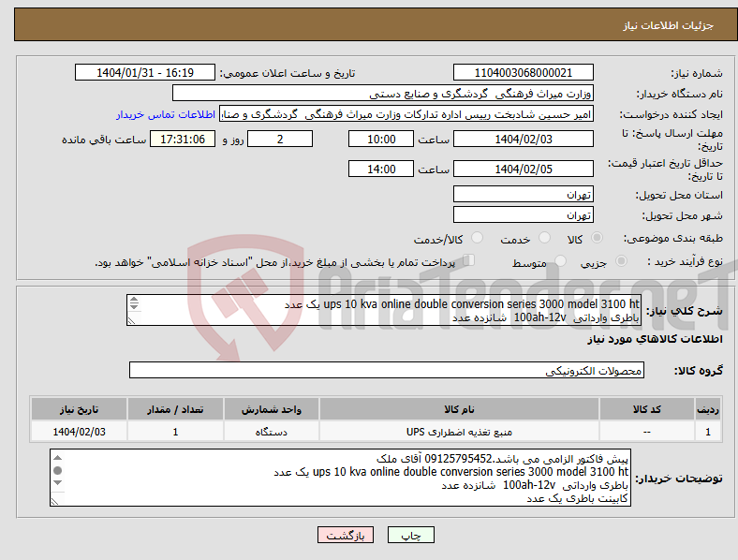Click scroll down arrow in شرح کلی نیاز box

[134, 306]
